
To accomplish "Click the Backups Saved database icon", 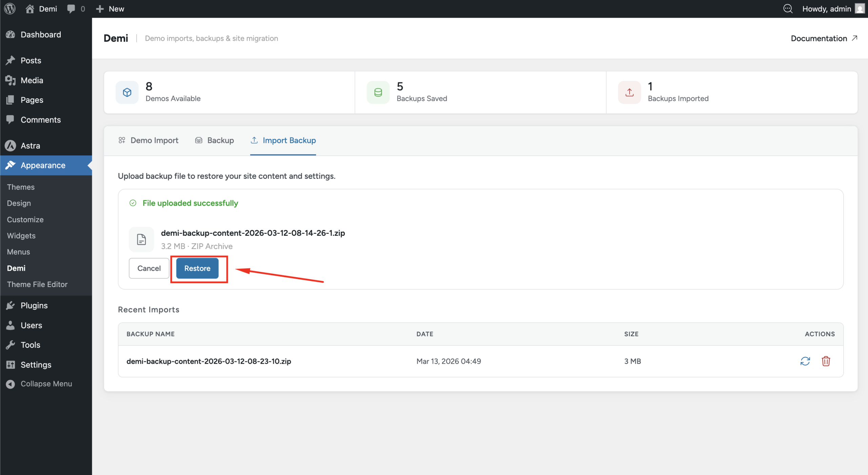I will 378,92.
